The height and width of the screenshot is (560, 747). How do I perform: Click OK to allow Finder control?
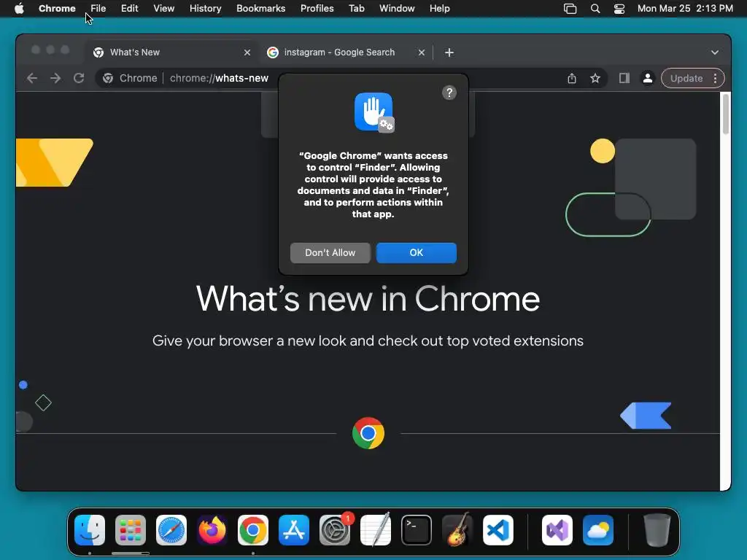[x=417, y=253]
